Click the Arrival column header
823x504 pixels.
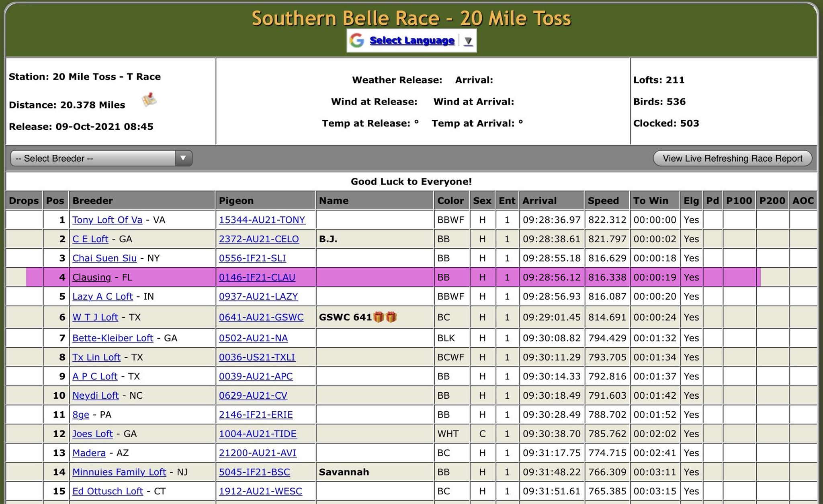(x=539, y=201)
